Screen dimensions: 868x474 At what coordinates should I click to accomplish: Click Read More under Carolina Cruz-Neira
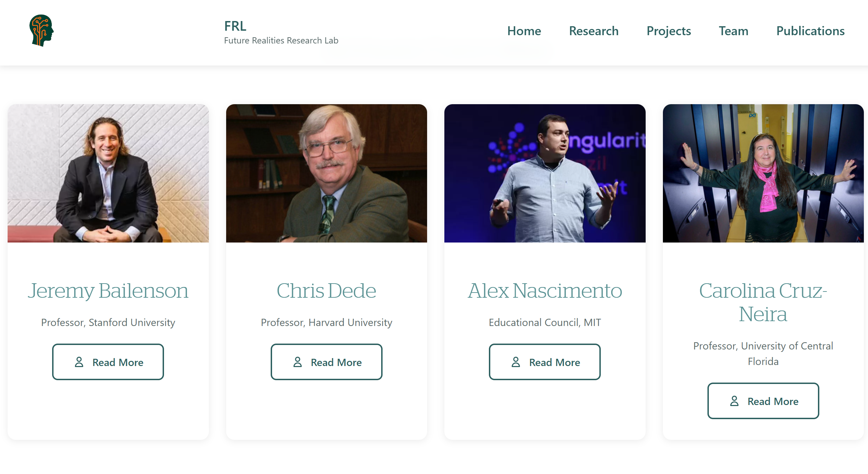[x=763, y=401]
